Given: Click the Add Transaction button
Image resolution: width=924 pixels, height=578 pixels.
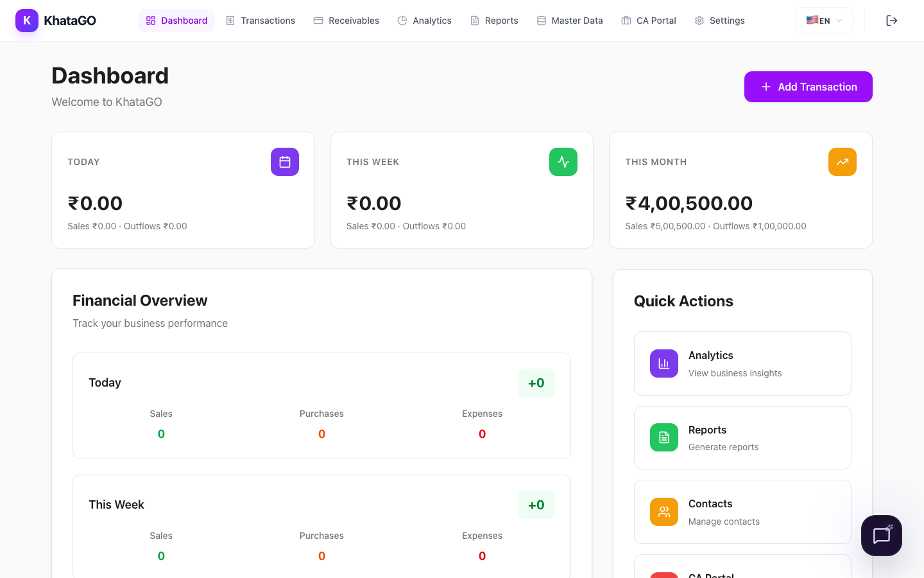Looking at the screenshot, I should (808, 87).
